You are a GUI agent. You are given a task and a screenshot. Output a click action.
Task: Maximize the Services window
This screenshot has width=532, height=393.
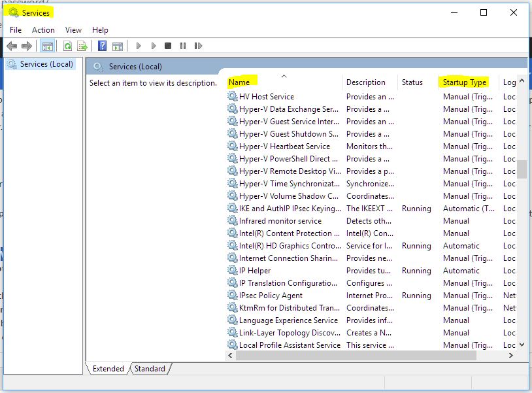[x=484, y=12]
